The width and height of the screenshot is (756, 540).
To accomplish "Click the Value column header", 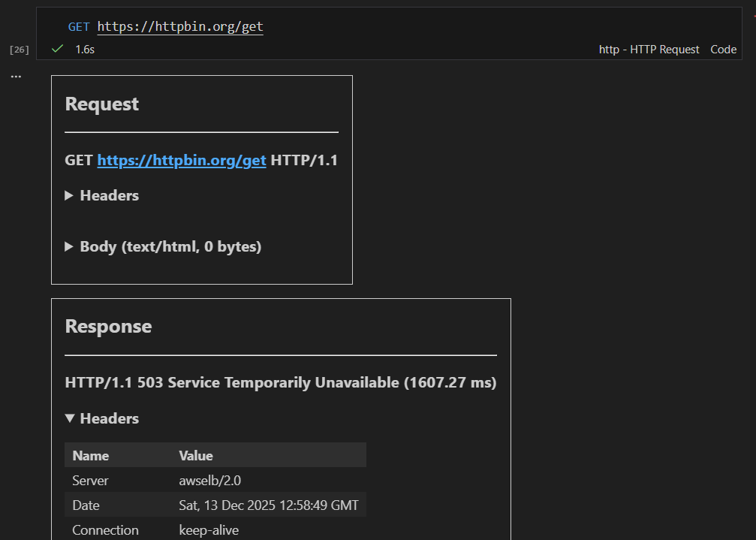I will 196,456.
